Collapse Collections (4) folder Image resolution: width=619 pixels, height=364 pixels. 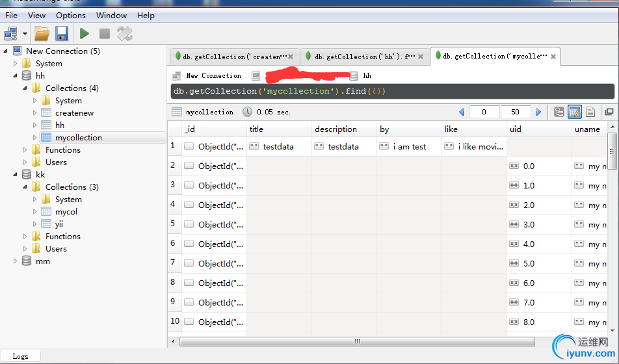(25, 88)
